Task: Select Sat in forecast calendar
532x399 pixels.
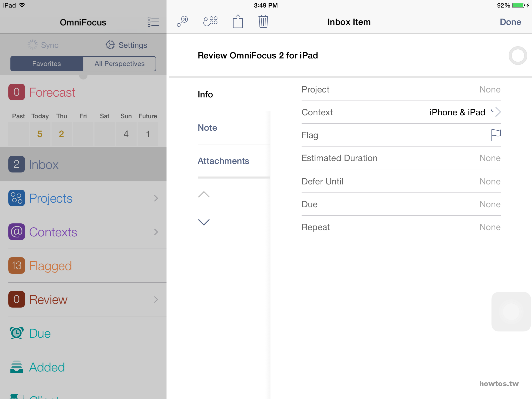Action: [105, 134]
